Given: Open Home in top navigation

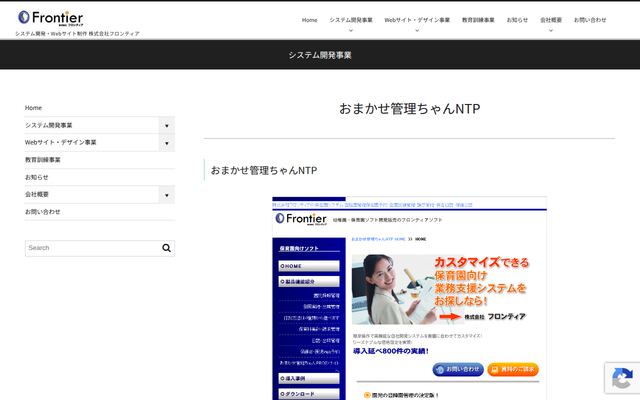Looking at the screenshot, I should click(309, 20).
